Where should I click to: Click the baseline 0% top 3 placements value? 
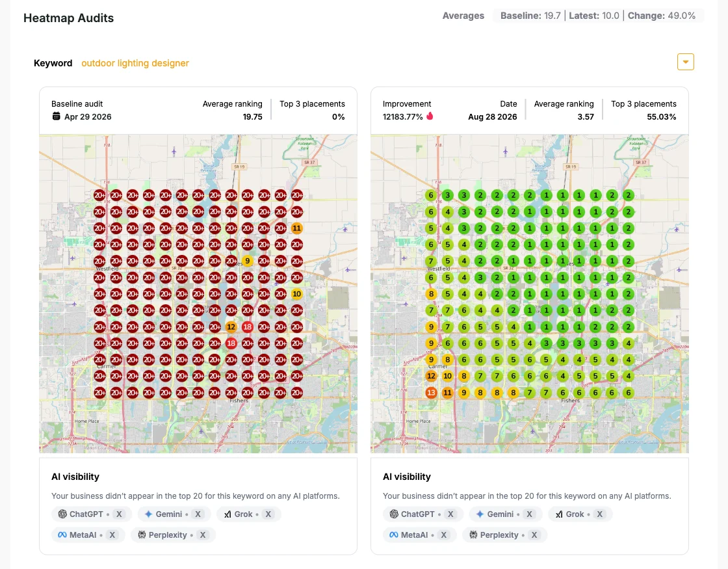[x=339, y=116]
